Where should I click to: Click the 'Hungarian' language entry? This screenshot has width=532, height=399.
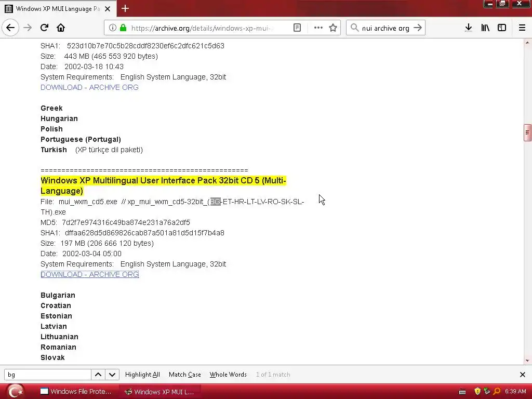coord(59,119)
